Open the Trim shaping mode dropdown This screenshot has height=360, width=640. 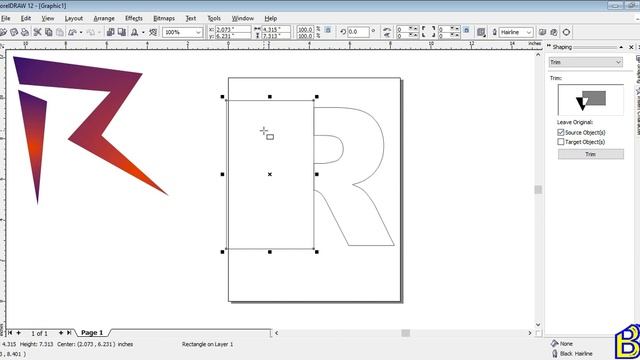[586, 62]
